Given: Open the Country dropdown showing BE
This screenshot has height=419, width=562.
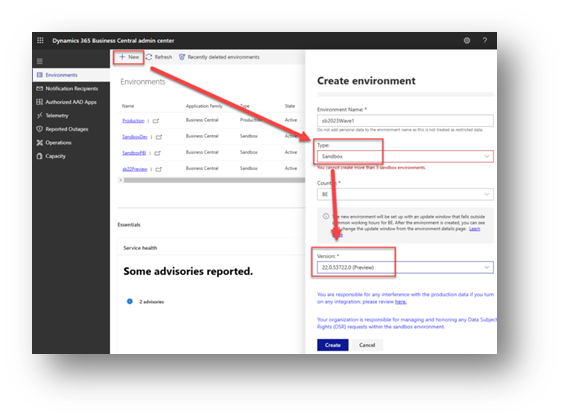Looking at the screenshot, I should point(405,194).
